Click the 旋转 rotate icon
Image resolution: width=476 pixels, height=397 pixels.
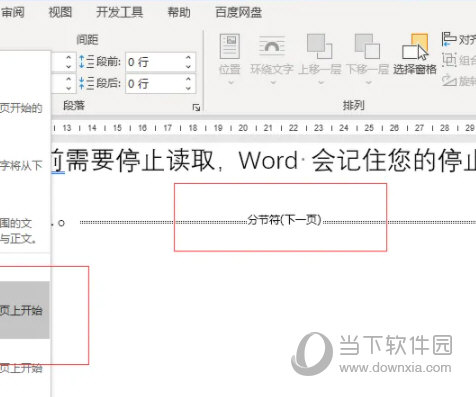click(449, 81)
